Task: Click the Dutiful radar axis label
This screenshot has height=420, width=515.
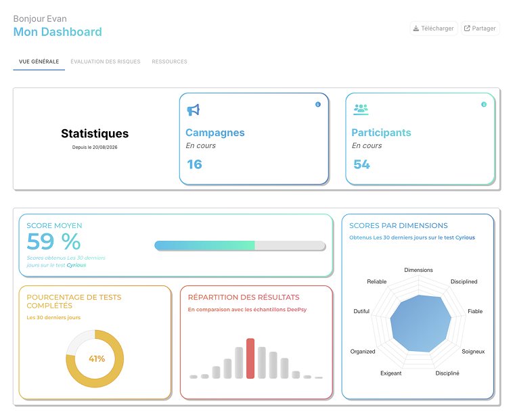Action: (x=361, y=311)
